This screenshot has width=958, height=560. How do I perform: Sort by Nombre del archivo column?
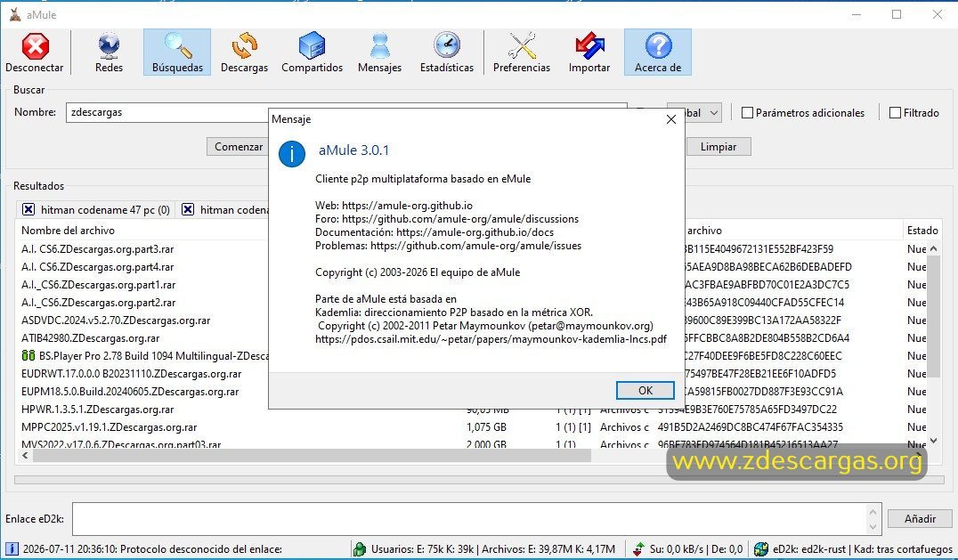tap(68, 231)
